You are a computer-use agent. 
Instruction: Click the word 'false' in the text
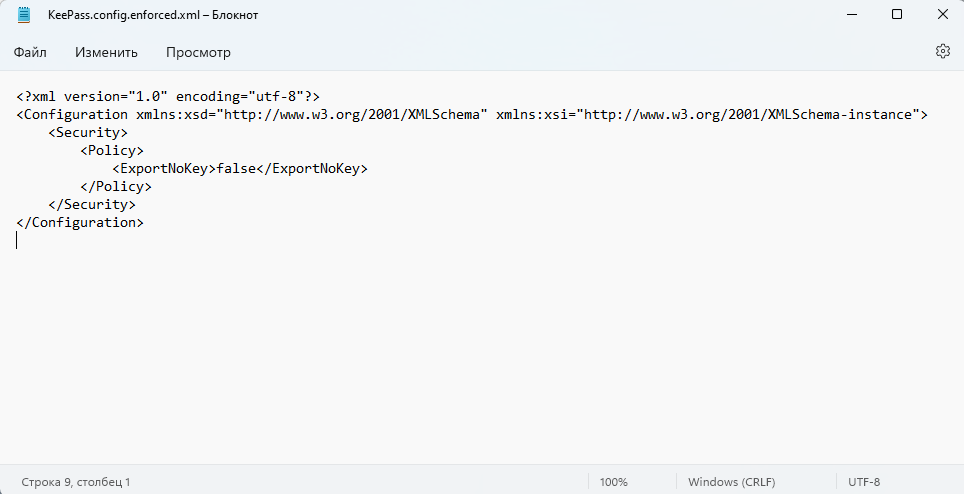pos(236,169)
